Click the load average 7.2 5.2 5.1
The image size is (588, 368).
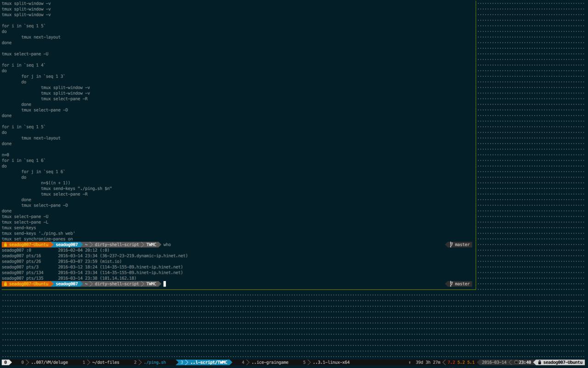coord(461,362)
